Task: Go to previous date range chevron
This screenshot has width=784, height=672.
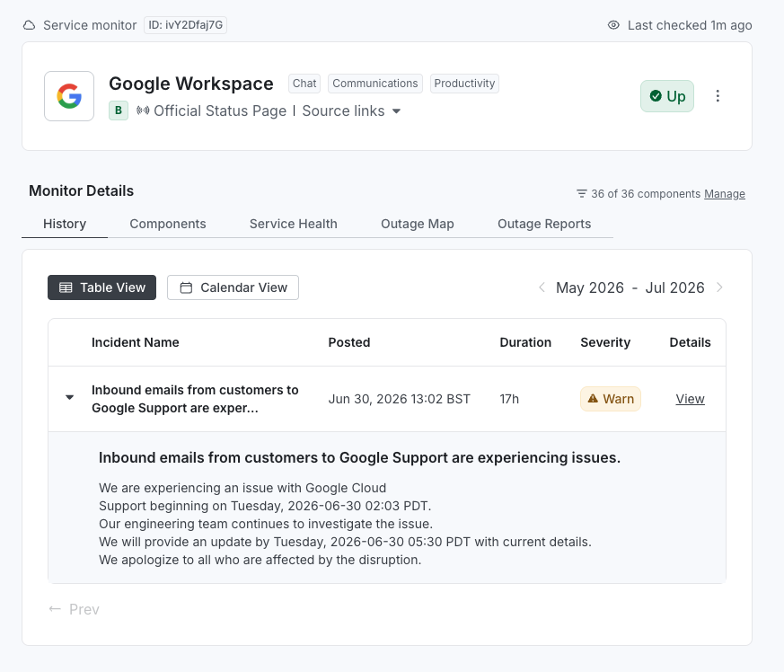Action: point(542,287)
